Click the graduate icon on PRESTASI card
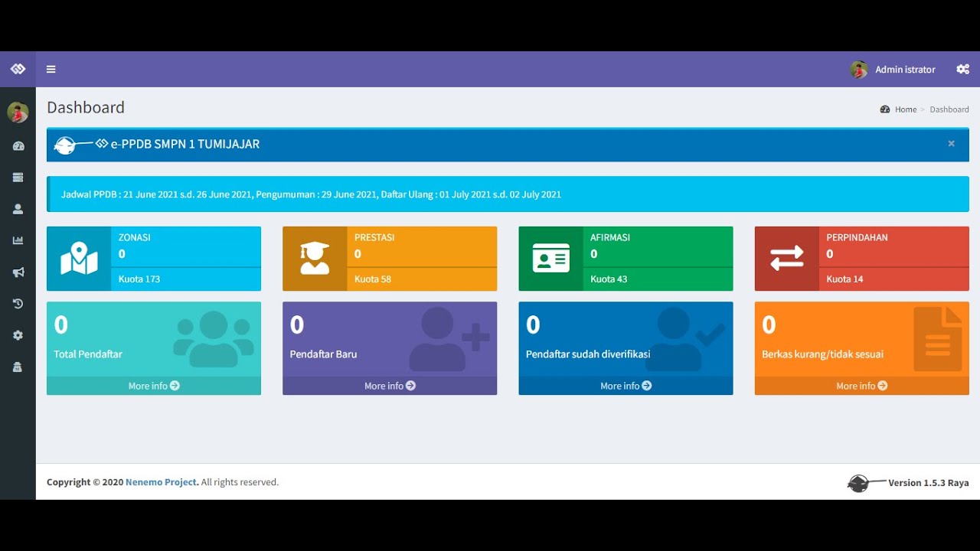The image size is (980, 551). pos(315,259)
